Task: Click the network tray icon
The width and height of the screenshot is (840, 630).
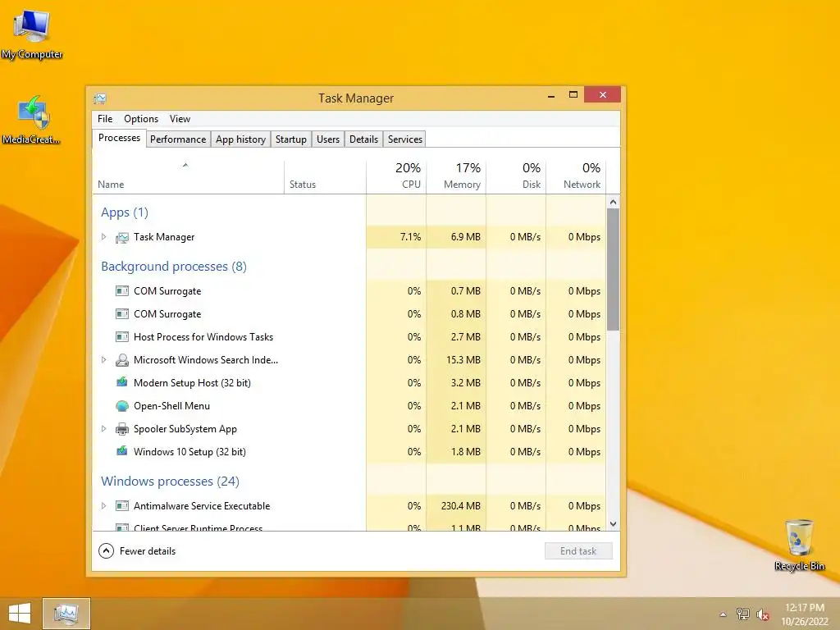Action: [x=743, y=614]
